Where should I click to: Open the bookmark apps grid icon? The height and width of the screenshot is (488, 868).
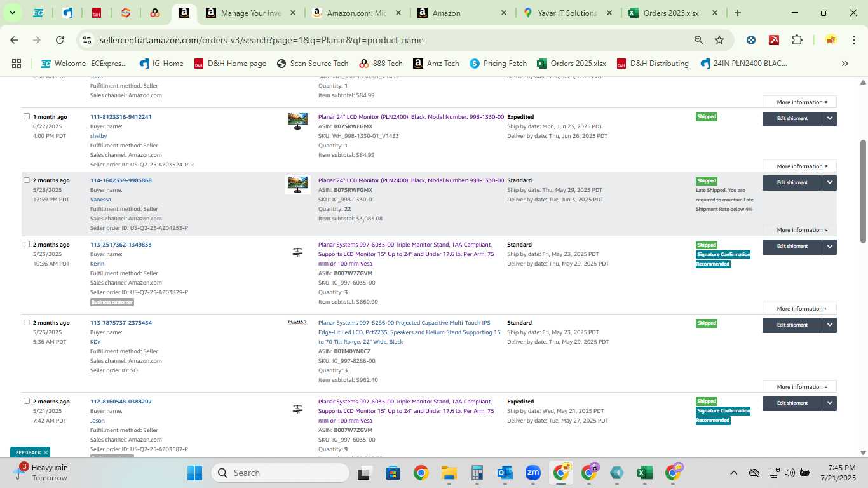pyautogui.click(x=17, y=64)
